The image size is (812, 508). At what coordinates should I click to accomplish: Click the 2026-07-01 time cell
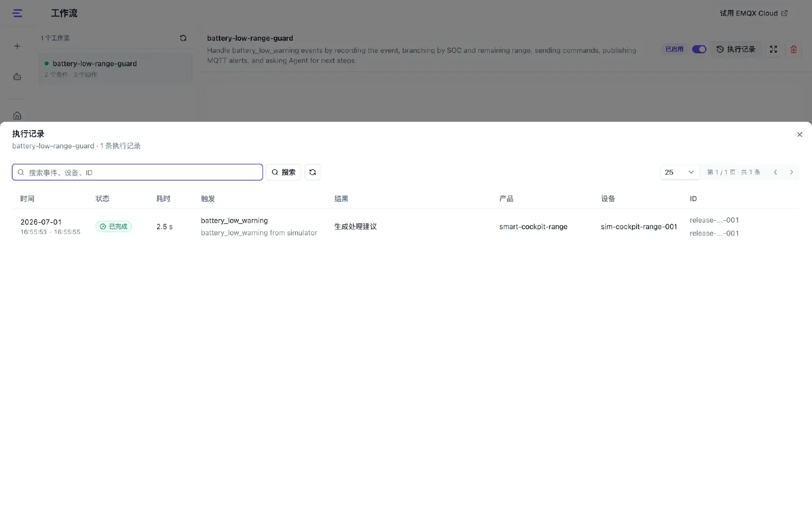(x=41, y=222)
